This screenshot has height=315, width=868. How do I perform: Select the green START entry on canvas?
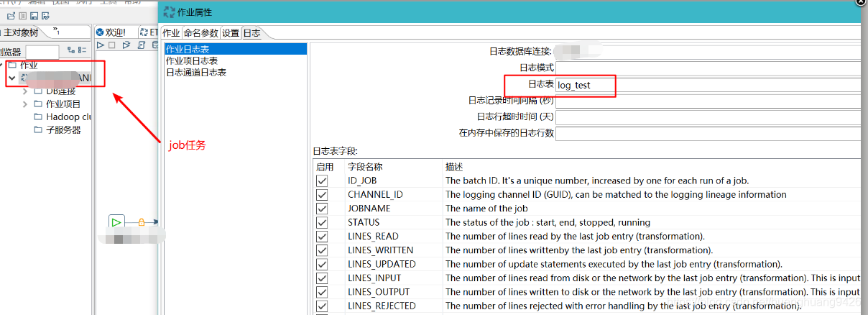coord(117,222)
